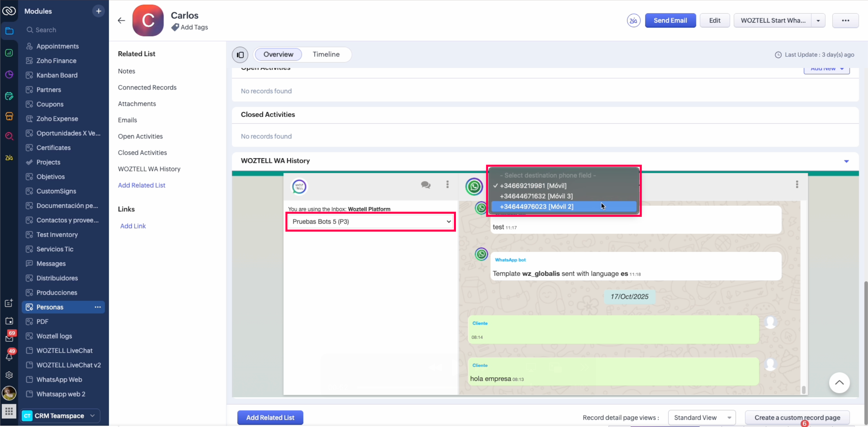Choose +34644671632 [Móvil 3] option
Screen dimensions: 868x427
536,196
